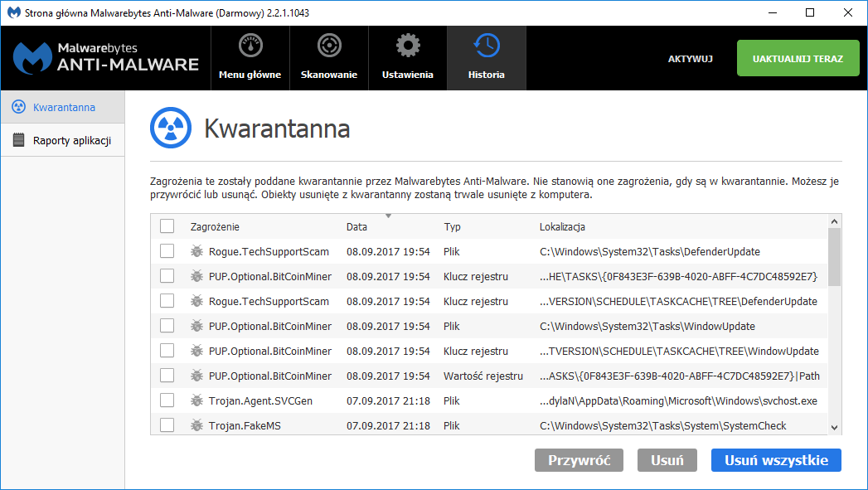
Task: Open the Ustawienia gear icon
Action: click(x=408, y=46)
